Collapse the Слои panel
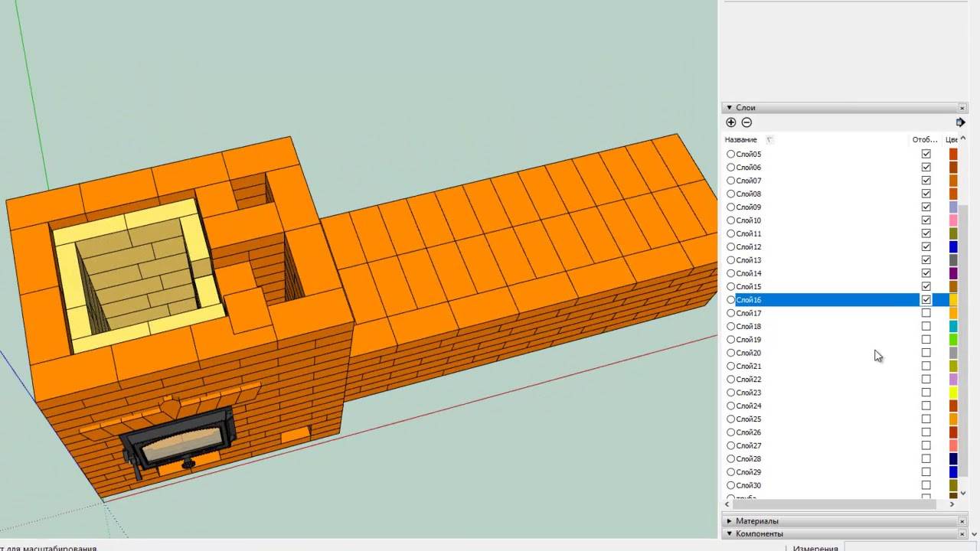 click(730, 108)
